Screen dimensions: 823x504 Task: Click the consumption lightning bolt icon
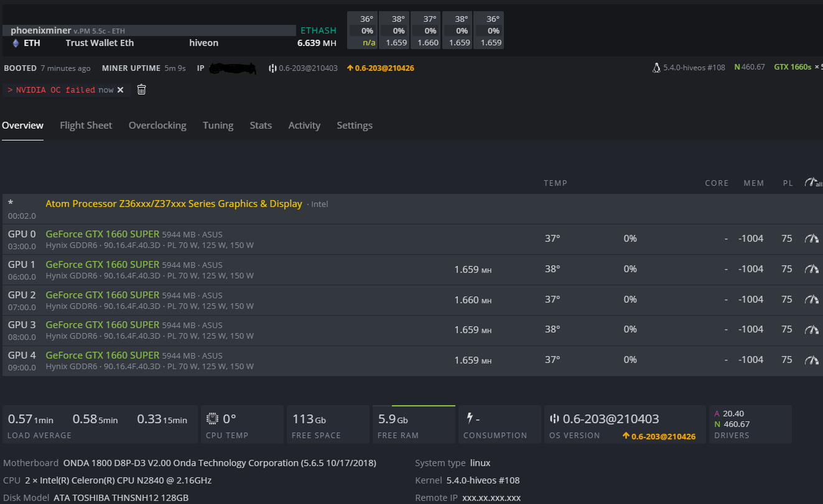pos(469,418)
